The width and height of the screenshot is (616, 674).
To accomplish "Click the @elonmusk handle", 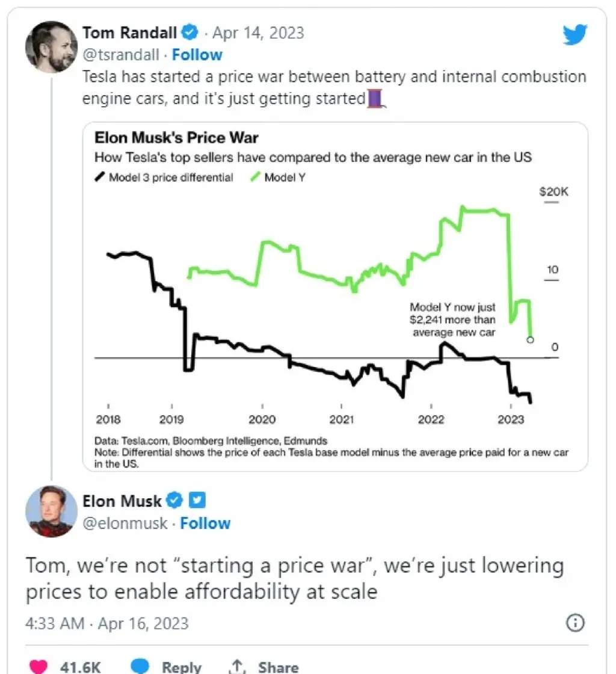I will pos(125,523).
